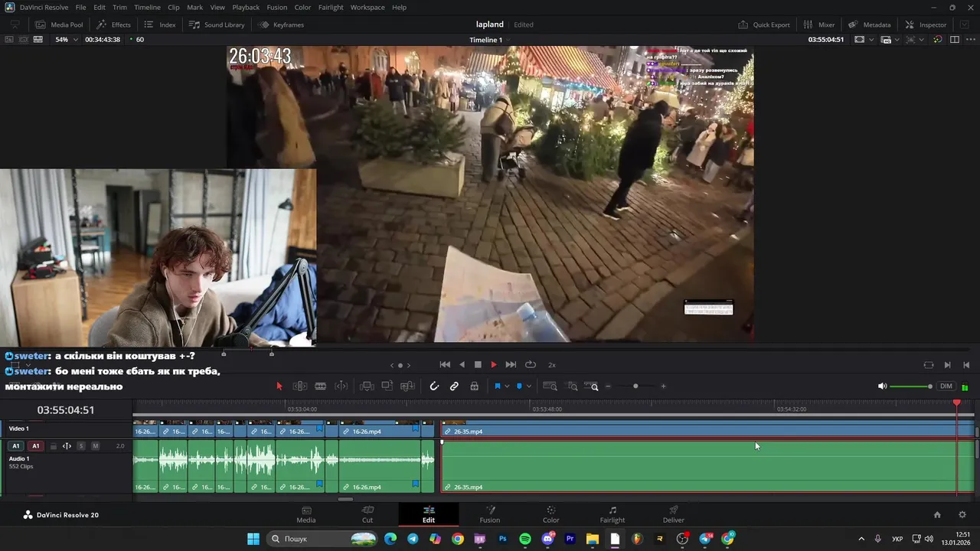
Task: Click the timeline zoom out minus
Action: pyautogui.click(x=608, y=386)
